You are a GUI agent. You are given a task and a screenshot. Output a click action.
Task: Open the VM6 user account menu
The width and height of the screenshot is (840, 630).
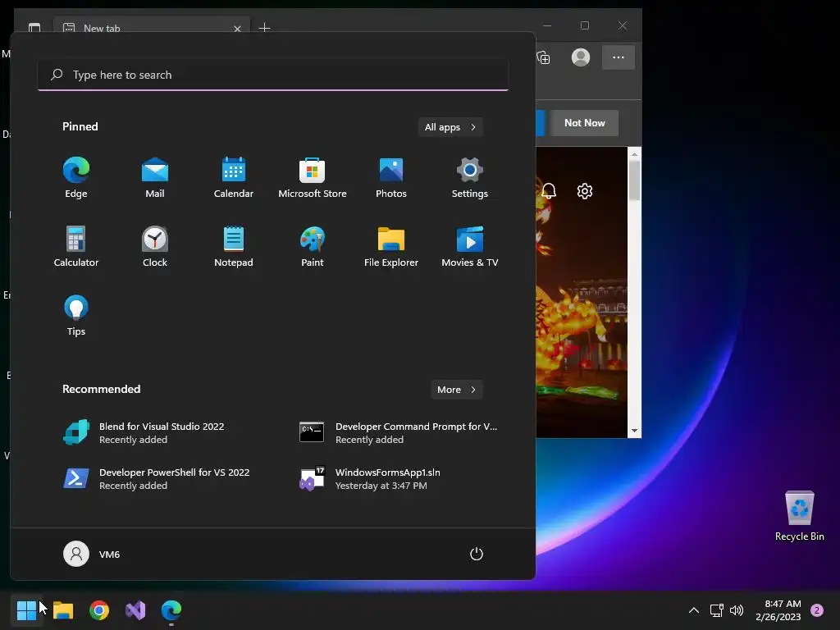tap(92, 554)
